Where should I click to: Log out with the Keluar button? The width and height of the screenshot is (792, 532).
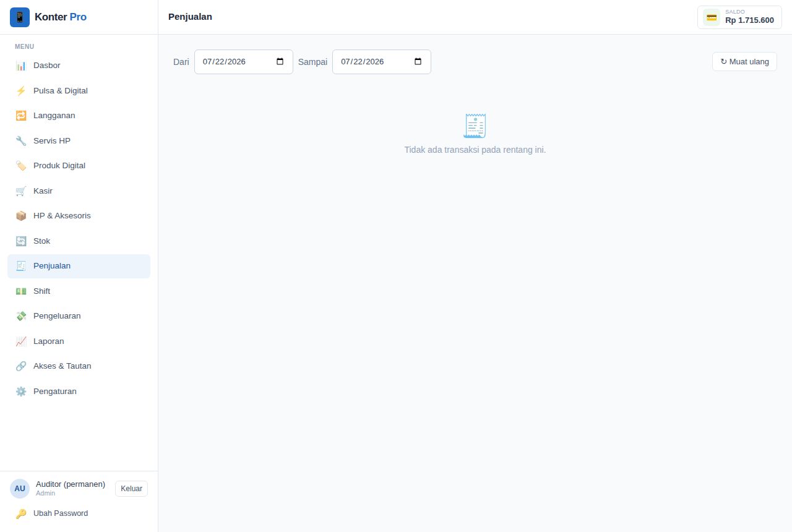pos(131,489)
